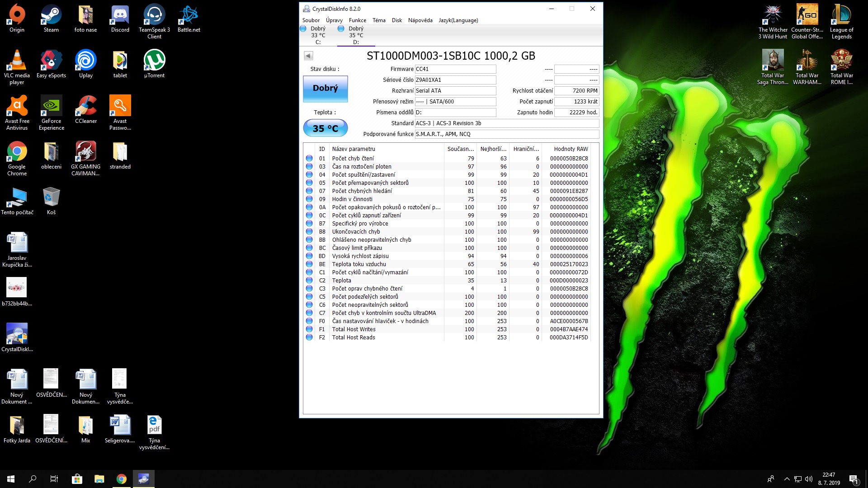This screenshot has width=868, height=488.
Task: Open Funkce menu
Action: (x=357, y=20)
